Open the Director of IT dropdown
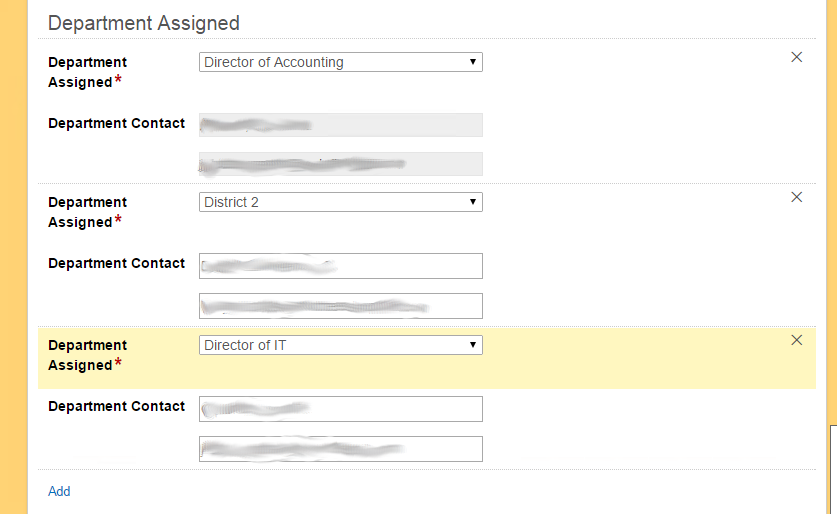837x514 pixels. (341, 345)
